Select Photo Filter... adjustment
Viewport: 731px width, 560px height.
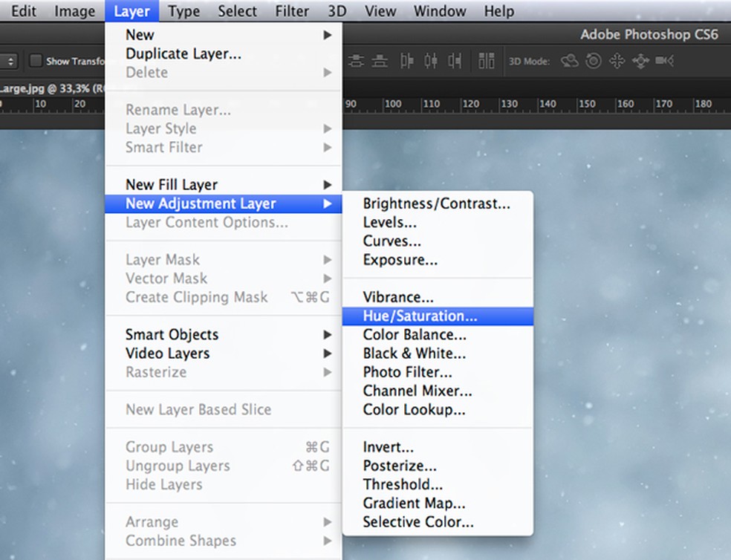click(438, 372)
